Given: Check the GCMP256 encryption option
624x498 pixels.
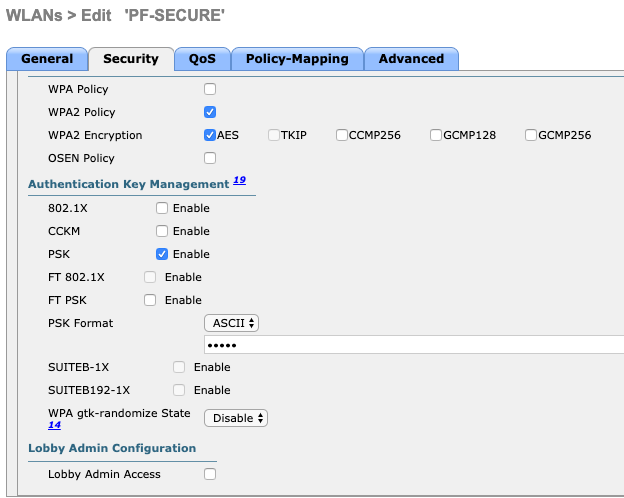Looking at the screenshot, I should tap(531, 135).
